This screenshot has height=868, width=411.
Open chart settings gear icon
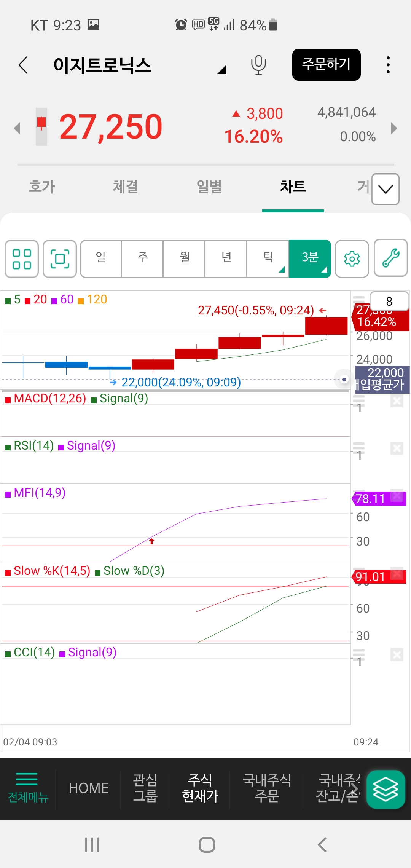[x=352, y=259]
